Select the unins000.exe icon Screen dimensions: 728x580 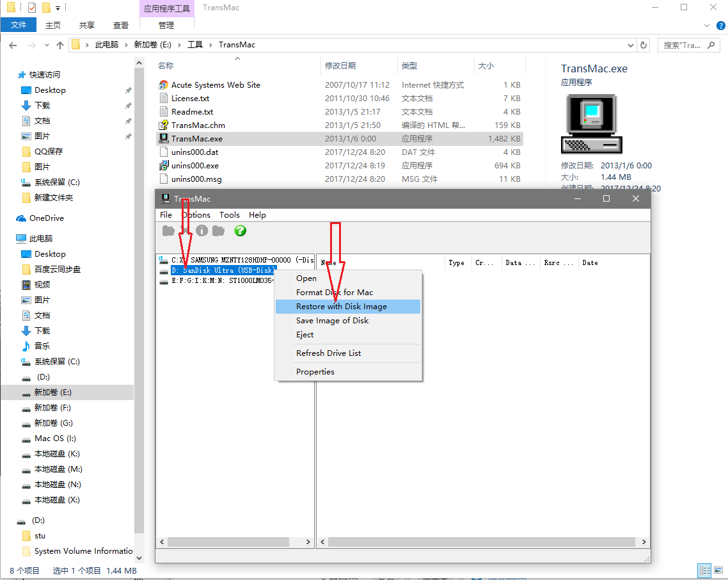(163, 165)
